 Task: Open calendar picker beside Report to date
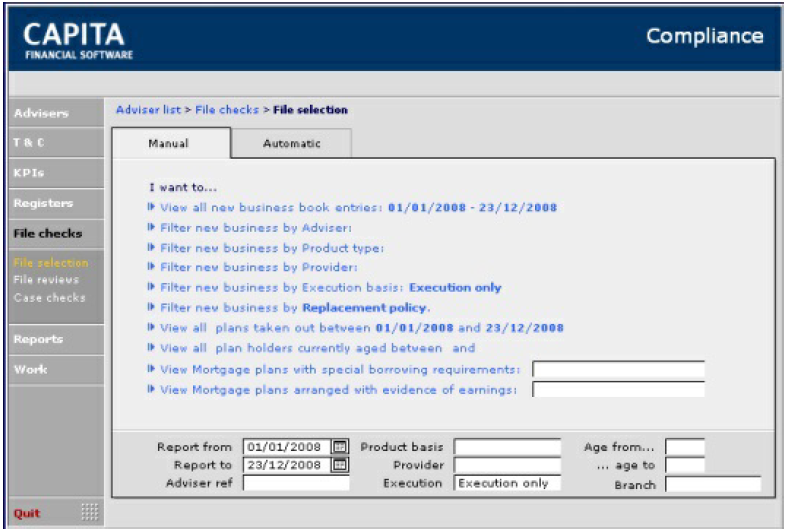point(340,465)
